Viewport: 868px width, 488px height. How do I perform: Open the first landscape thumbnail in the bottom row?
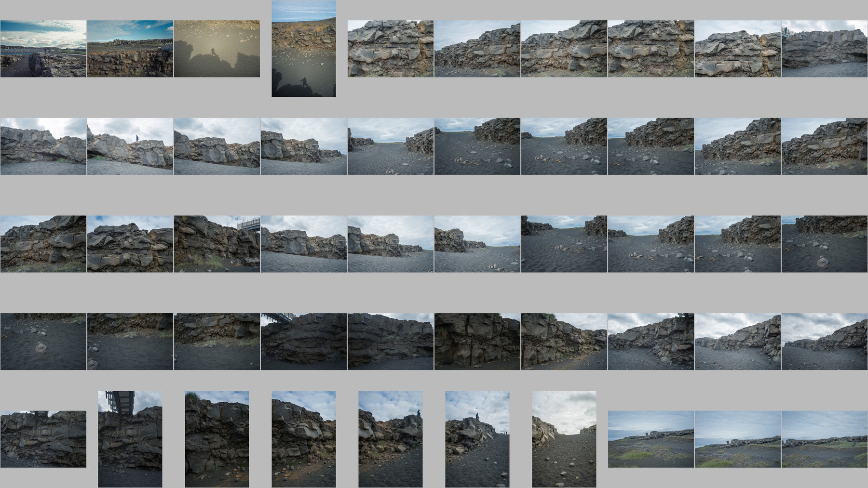pyautogui.click(x=43, y=439)
